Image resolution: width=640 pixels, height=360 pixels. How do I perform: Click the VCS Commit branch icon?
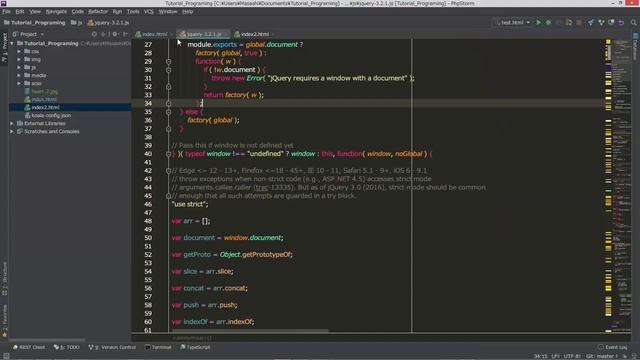601,22
